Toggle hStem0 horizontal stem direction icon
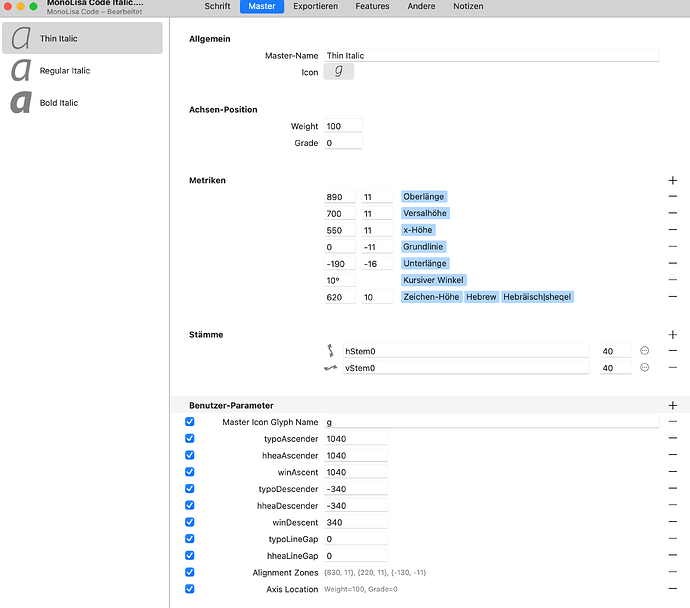690x608 pixels. point(330,351)
